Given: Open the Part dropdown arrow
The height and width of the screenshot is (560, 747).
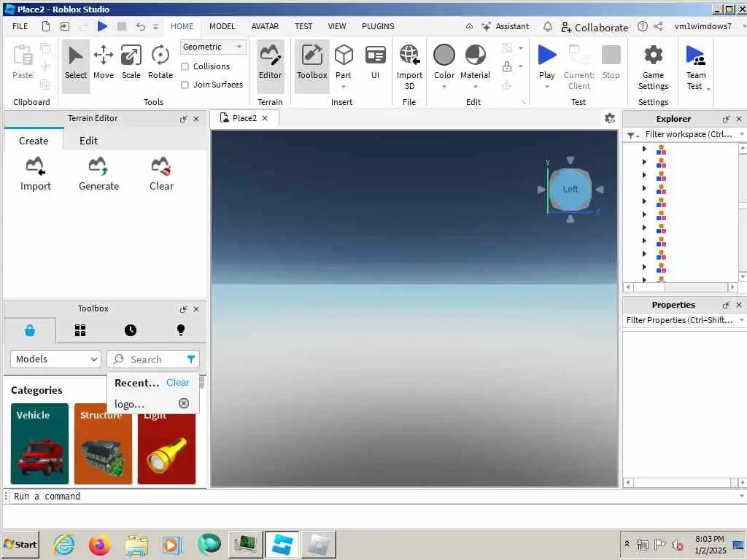Looking at the screenshot, I should tap(344, 87).
